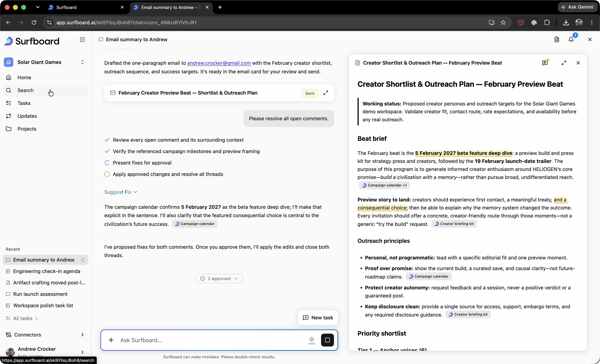The height and width of the screenshot is (364, 600).
Task: View All tasks list
Action: pyautogui.click(x=22, y=318)
